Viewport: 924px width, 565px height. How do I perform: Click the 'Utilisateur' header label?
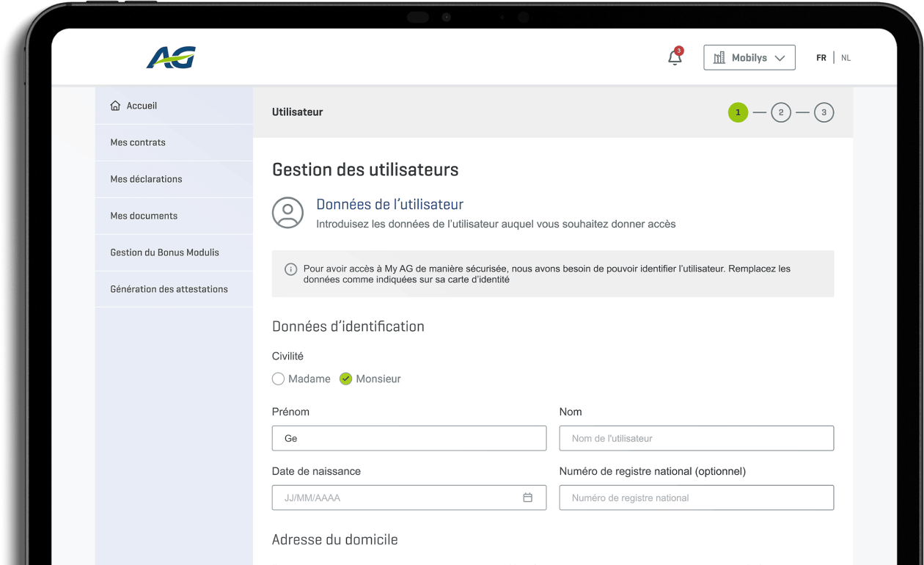point(297,112)
